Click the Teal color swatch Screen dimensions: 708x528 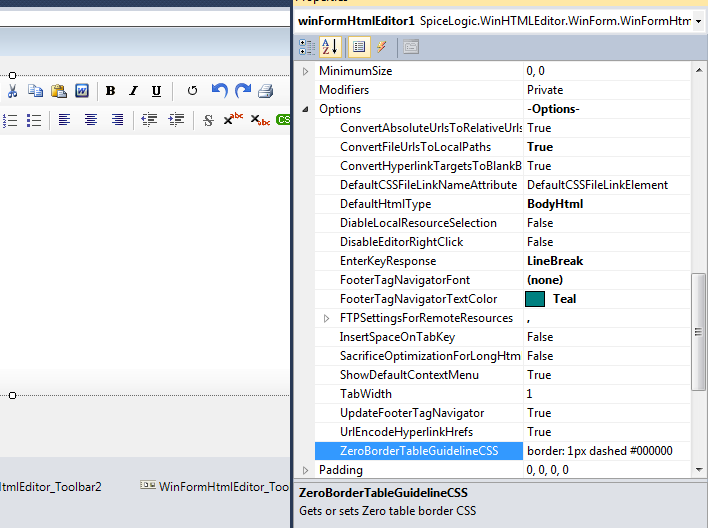[x=535, y=299]
